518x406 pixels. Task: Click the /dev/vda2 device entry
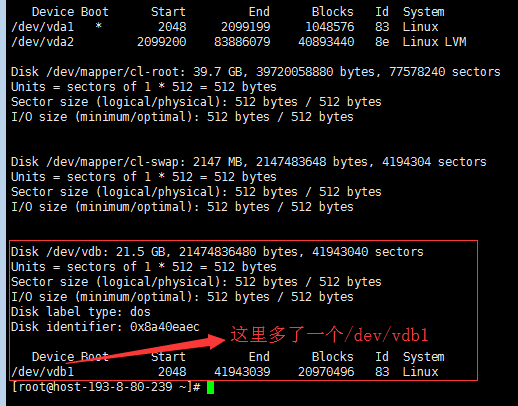42,42
